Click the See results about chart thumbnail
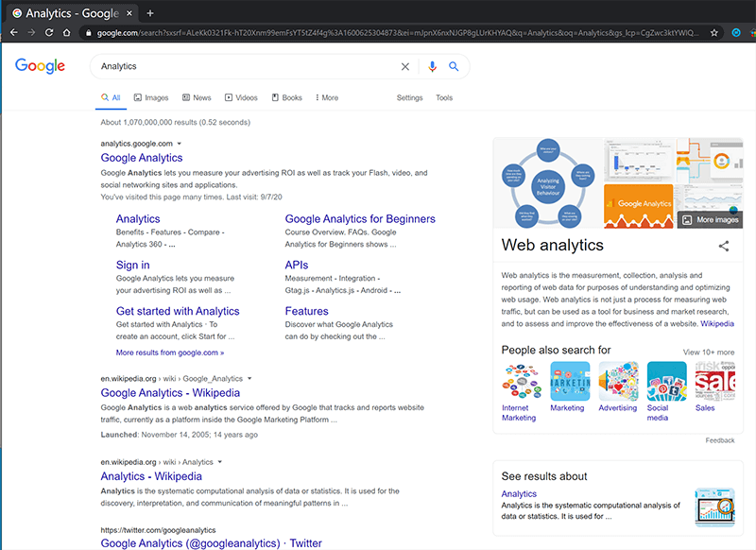The width and height of the screenshot is (756, 550). click(714, 507)
